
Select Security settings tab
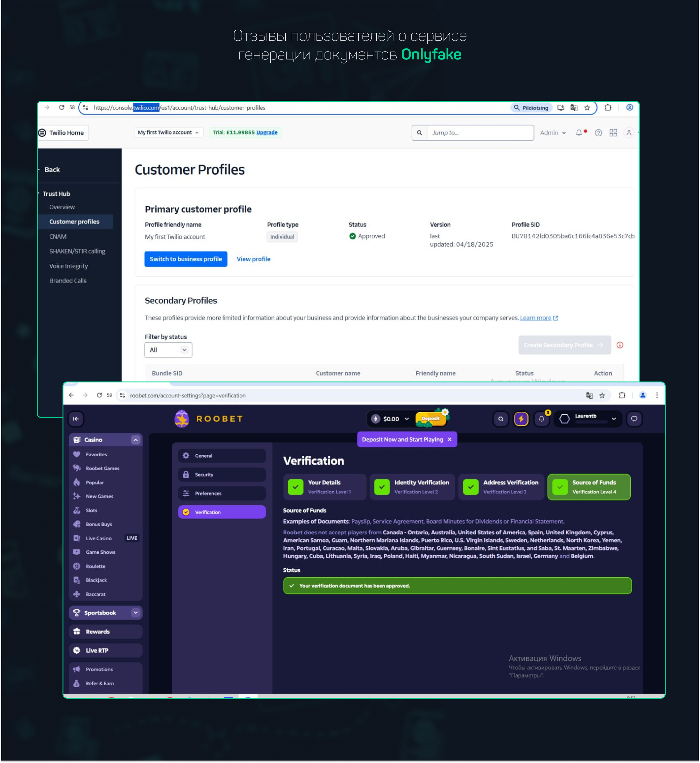pyautogui.click(x=222, y=474)
